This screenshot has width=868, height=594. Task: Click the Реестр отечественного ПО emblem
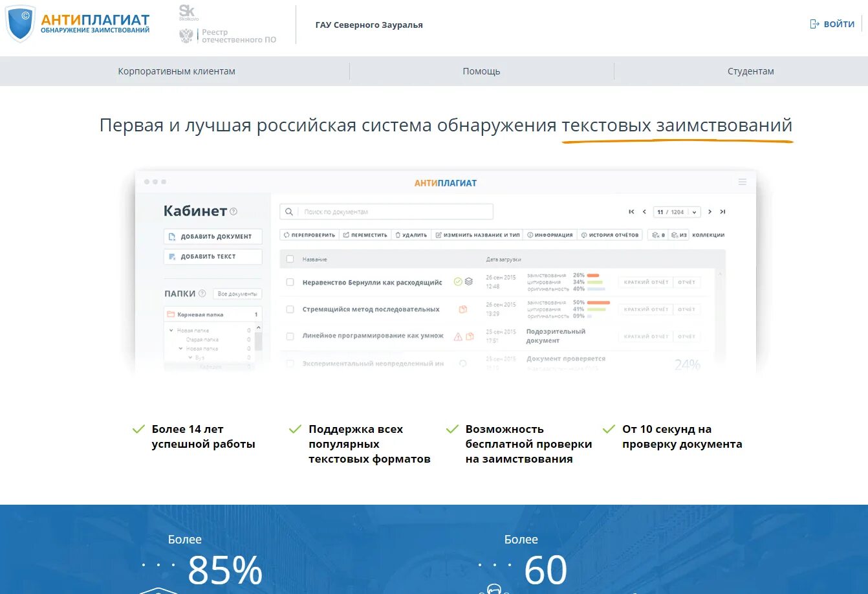click(186, 36)
